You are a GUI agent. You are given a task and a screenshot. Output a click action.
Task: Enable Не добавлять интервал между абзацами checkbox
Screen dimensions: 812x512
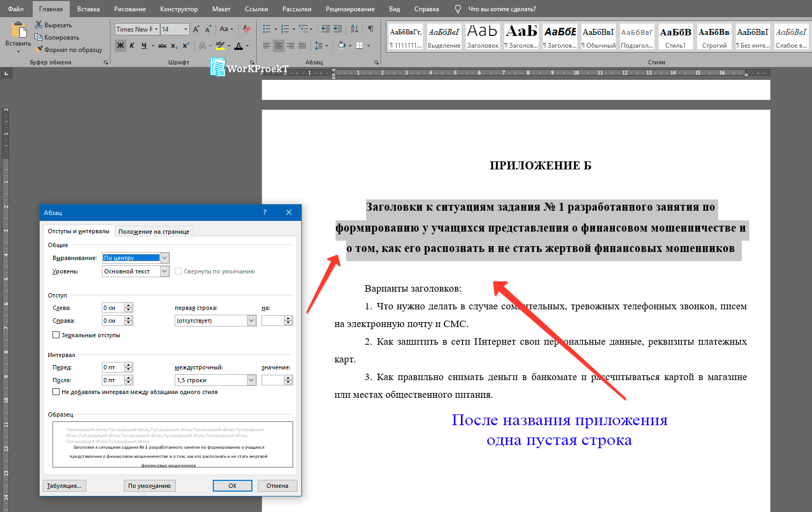(56, 391)
